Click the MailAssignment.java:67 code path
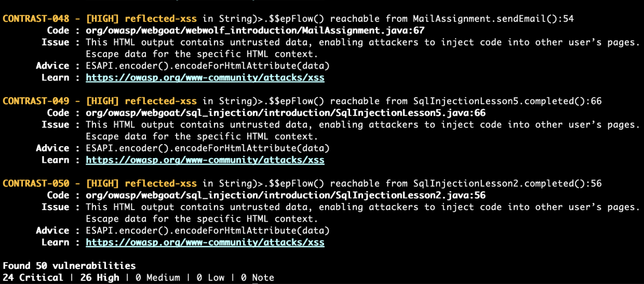The width and height of the screenshot is (644, 284). click(255, 30)
